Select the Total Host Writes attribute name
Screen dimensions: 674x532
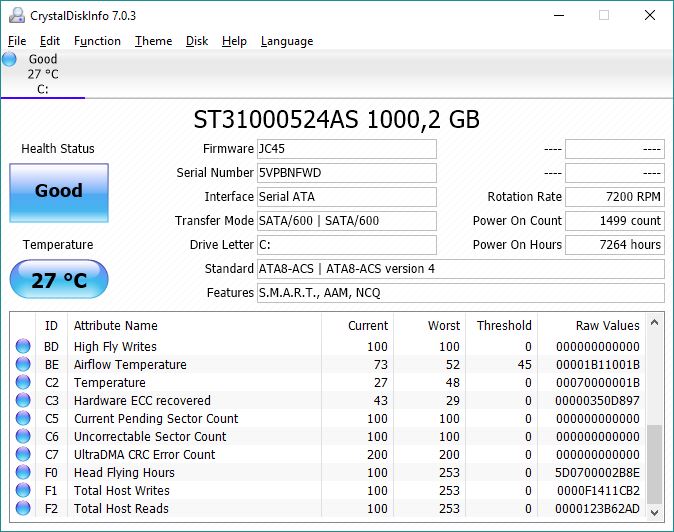(122, 491)
